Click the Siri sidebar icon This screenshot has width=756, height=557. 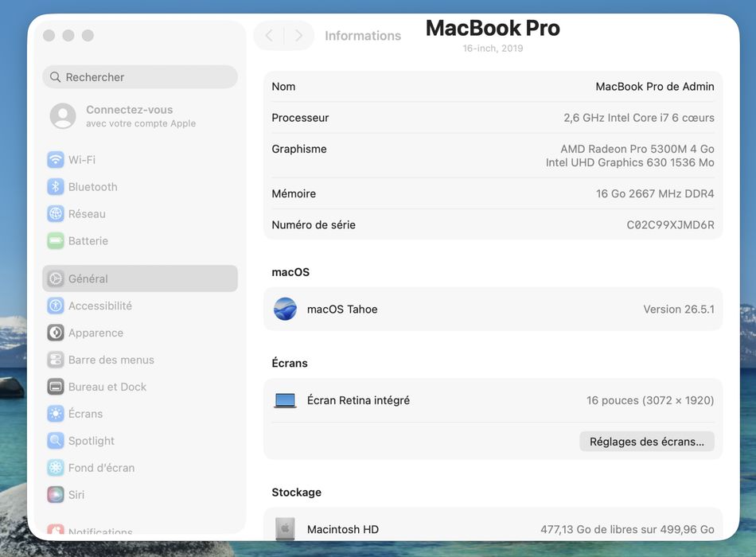pyautogui.click(x=56, y=494)
